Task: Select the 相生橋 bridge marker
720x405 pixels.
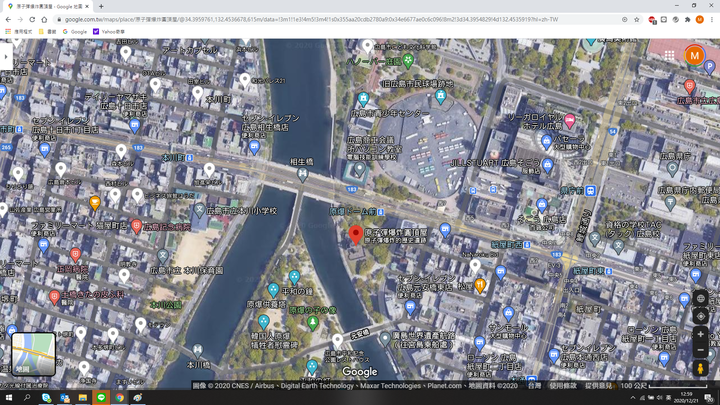Action: [x=302, y=174]
